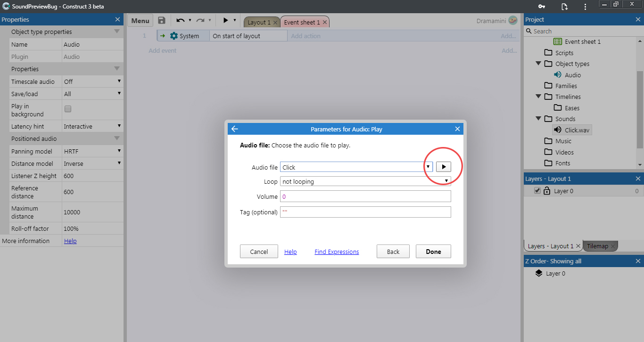This screenshot has height=342, width=644.
Task: Click the System icon in event one
Action: pos(175,35)
